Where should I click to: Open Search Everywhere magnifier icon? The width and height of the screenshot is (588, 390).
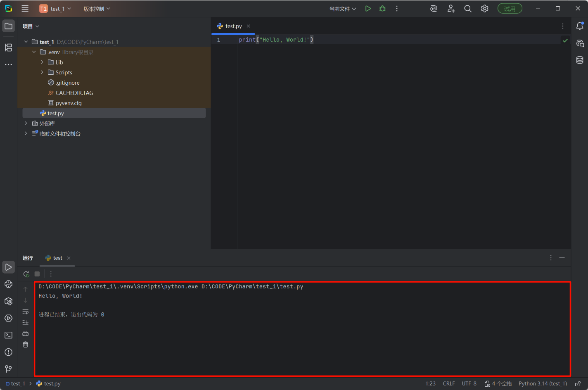468,9
